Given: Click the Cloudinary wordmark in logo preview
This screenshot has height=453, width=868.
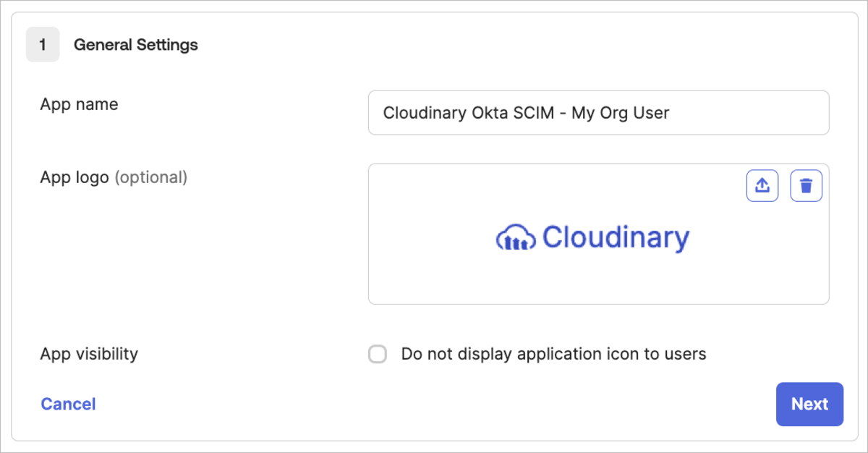Looking at the screenshot, I should tap(616, 237).
